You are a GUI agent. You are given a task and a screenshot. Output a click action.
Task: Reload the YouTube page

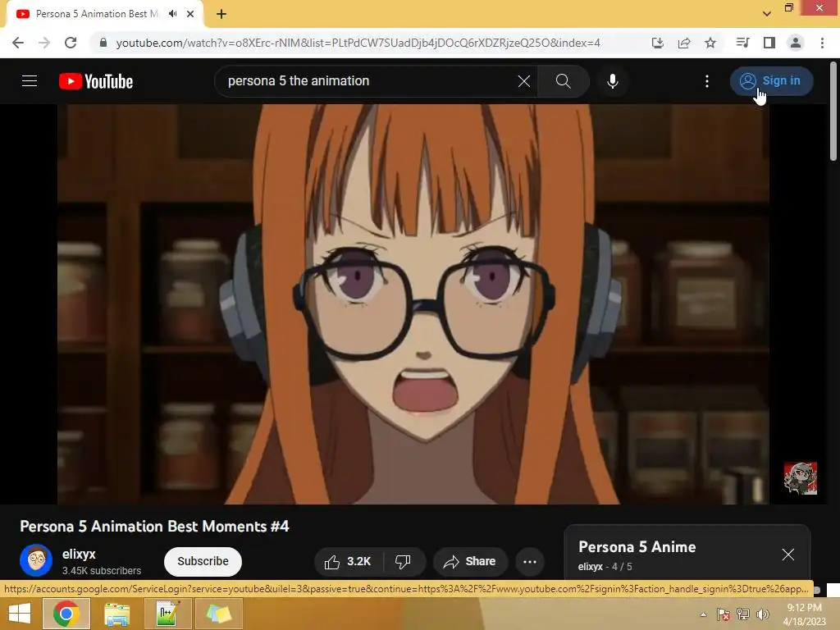[71, 43]
